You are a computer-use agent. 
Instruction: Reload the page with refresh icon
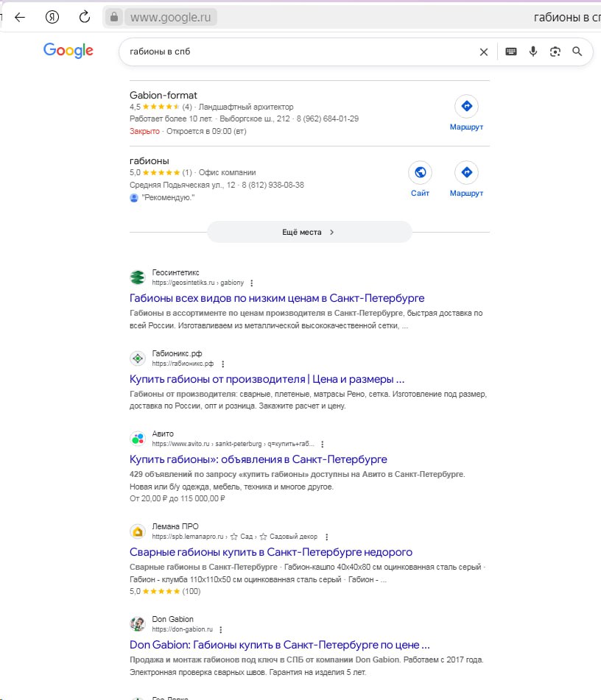(85, 17)
